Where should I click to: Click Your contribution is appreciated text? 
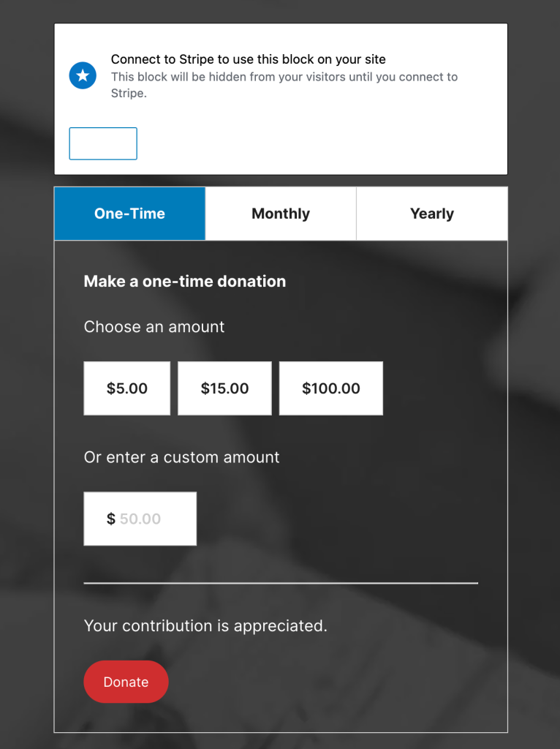click(205, 626)
